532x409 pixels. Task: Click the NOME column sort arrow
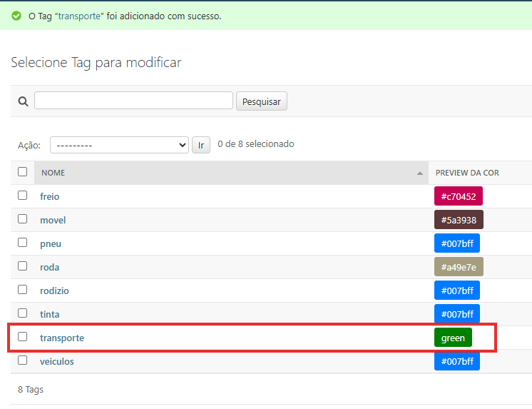pyautogui.click(x=419, y=173)
